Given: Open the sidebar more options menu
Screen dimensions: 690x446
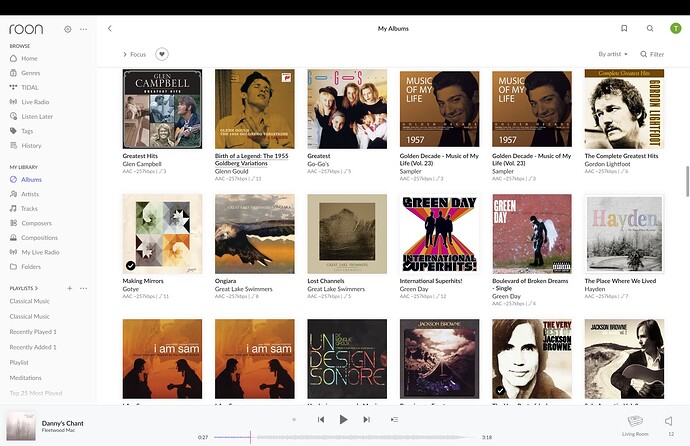Looking at the screenshot, I should tap(84, 29).
